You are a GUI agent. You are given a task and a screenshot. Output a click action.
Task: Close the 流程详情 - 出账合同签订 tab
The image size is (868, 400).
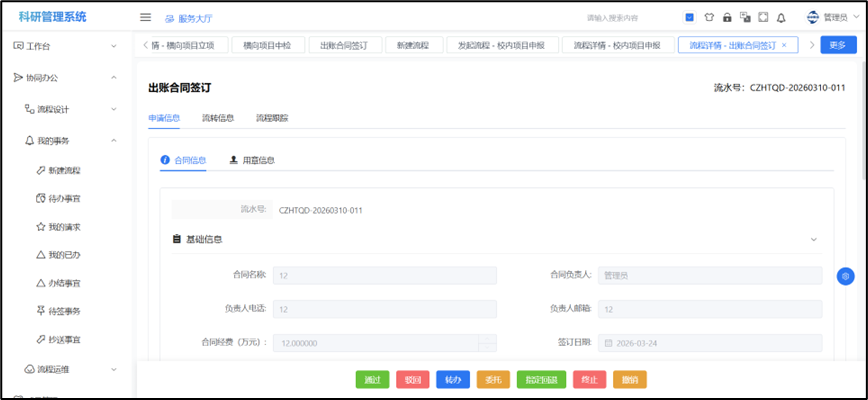click(784, 45)
